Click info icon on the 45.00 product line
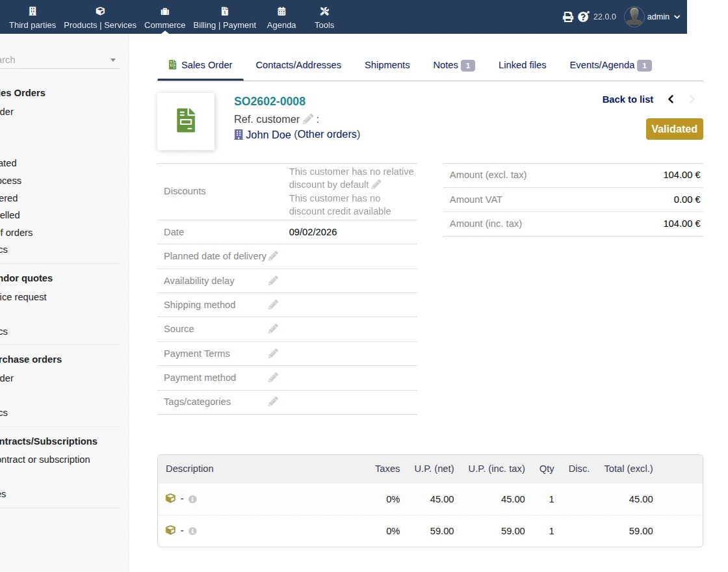This screenshot has height=572, width=728. [192, 499]
